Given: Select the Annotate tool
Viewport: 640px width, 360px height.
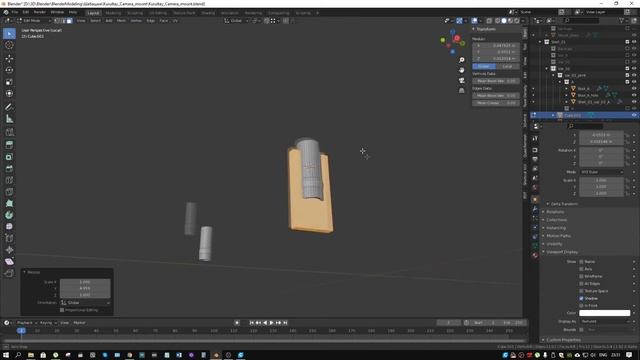Looking at the screenshot, I should [x=9, y=107].
